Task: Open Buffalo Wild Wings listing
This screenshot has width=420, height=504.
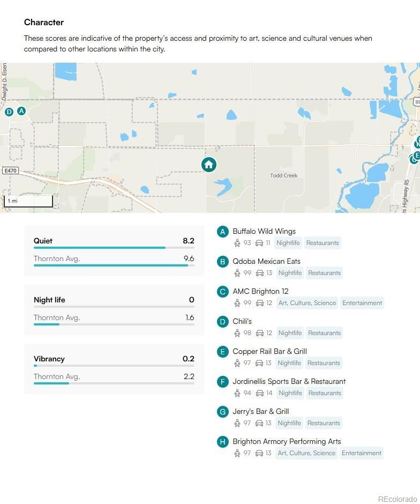Action: (x=264, y=232)
